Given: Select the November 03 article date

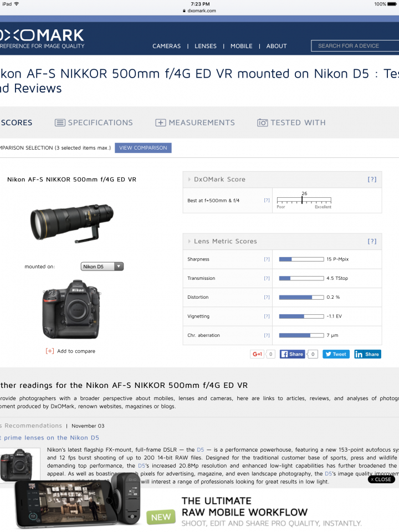Looking at the screenshot, I should pos(88,426).
